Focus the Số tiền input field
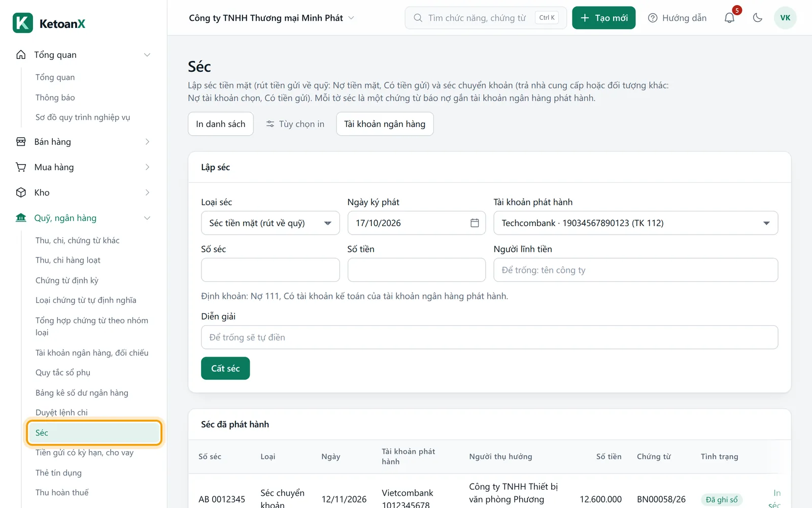This screenshot has width=812, height=508. [x=417, y=270]
